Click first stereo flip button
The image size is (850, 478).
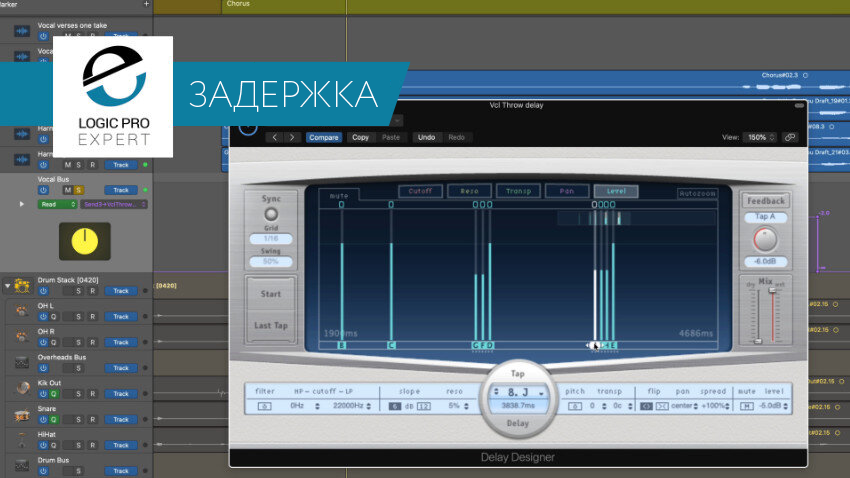[646, 406]
